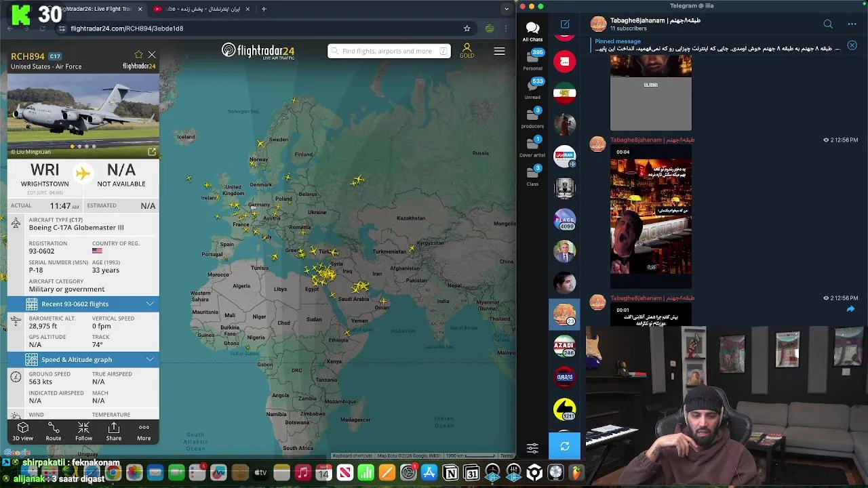Play the 00:04 video in Telegram
The width and height of the screenshot is (868, 488).
click(651, 217)
